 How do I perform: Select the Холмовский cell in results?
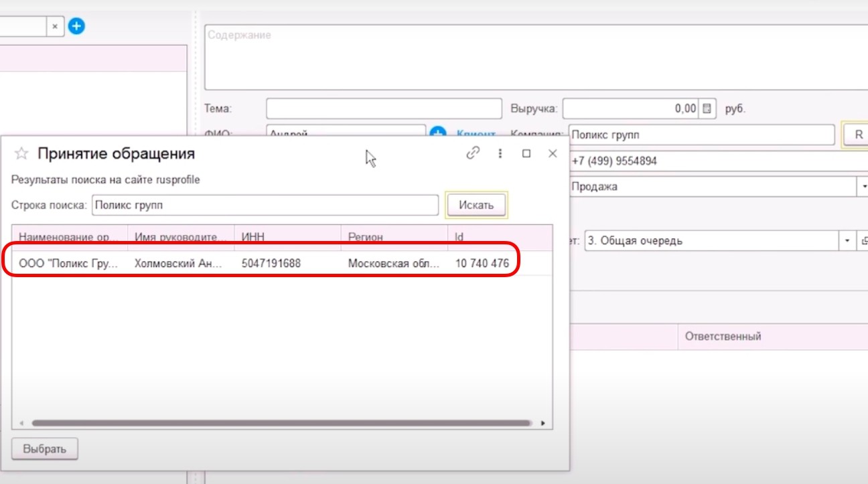click(x=181, y=263)
